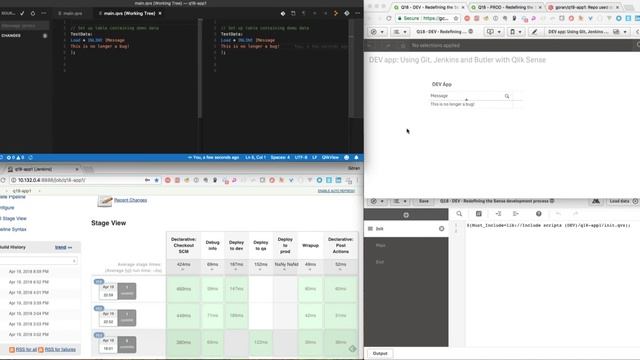This screenshot has height=360, width=640.
Task: Open the editor's more actions ellipsis menu
Action: pyautogui.click(x=358, y=13)
